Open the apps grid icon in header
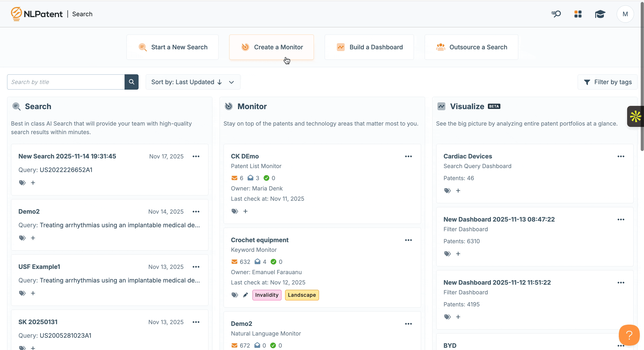 click(x=578, y=14)
